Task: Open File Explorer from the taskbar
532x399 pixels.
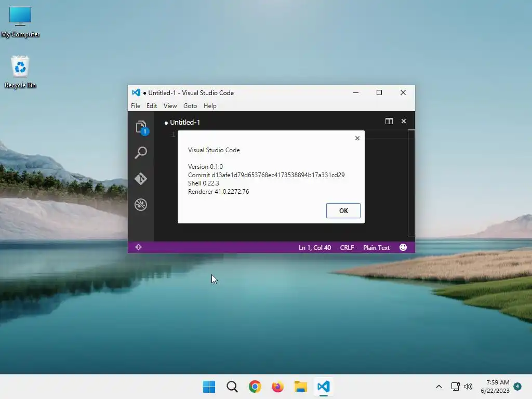Action: click(x=301, y=387)
